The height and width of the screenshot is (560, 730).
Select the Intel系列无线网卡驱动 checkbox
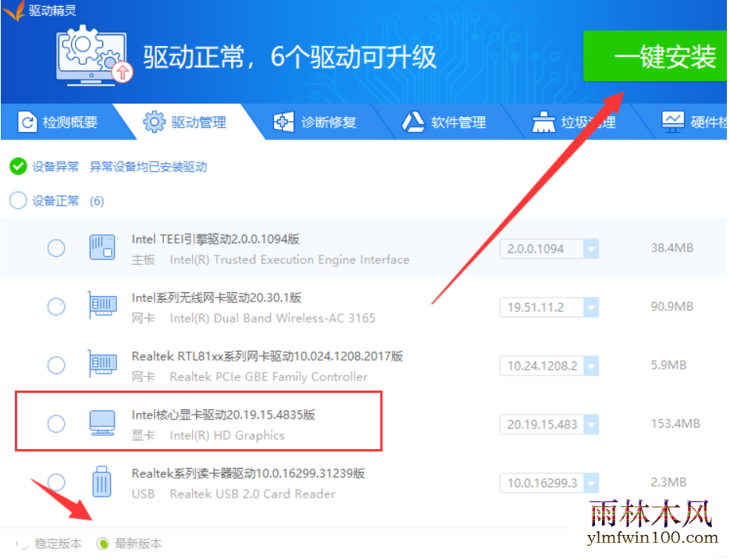[x=56, y=307]
